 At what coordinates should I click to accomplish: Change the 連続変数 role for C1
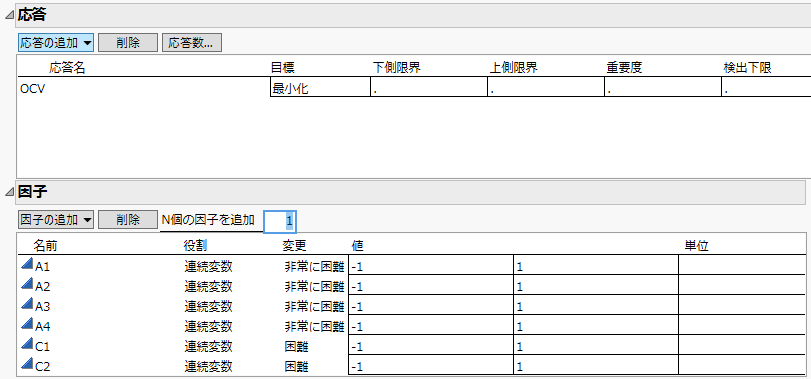coord(208,346)
